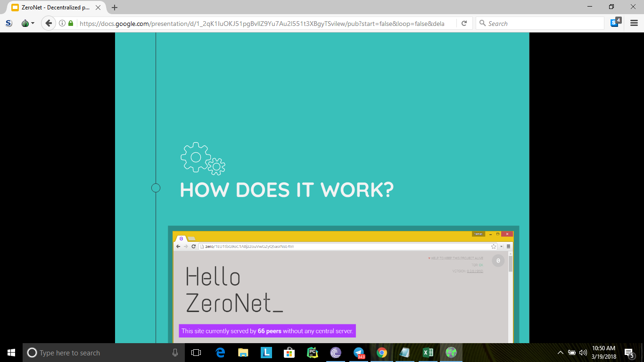
Task: Click the green secure padlock icon
Action: pyautogui.click(x=71, y=23)
